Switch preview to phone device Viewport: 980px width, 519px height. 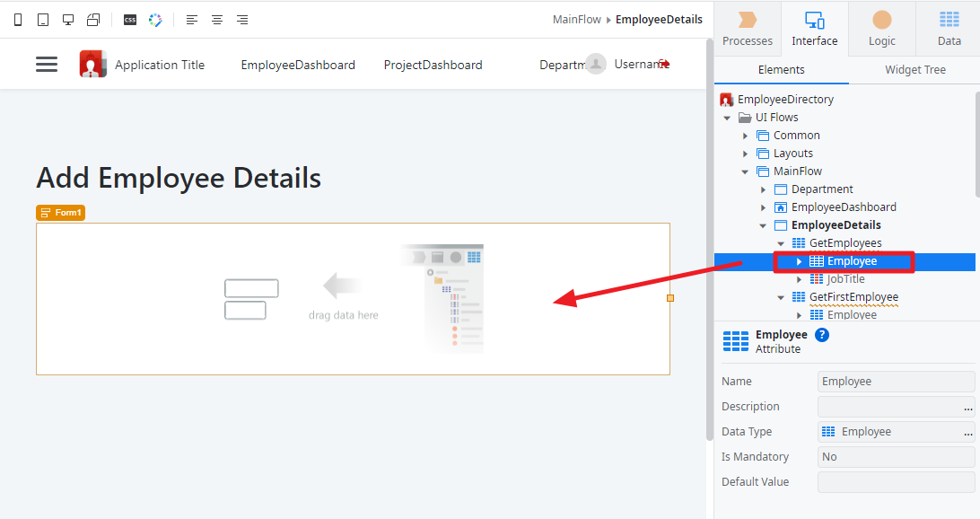pos(18,20)
